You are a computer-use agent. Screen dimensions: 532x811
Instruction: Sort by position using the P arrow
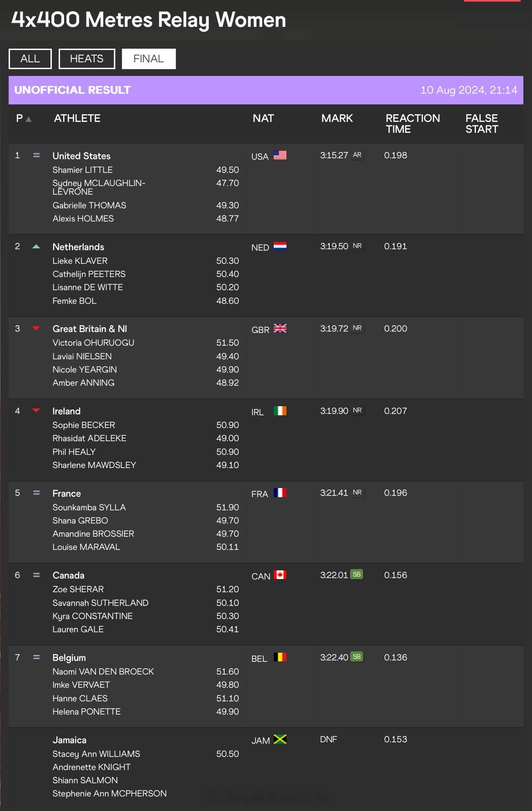(x=29, y=119)
